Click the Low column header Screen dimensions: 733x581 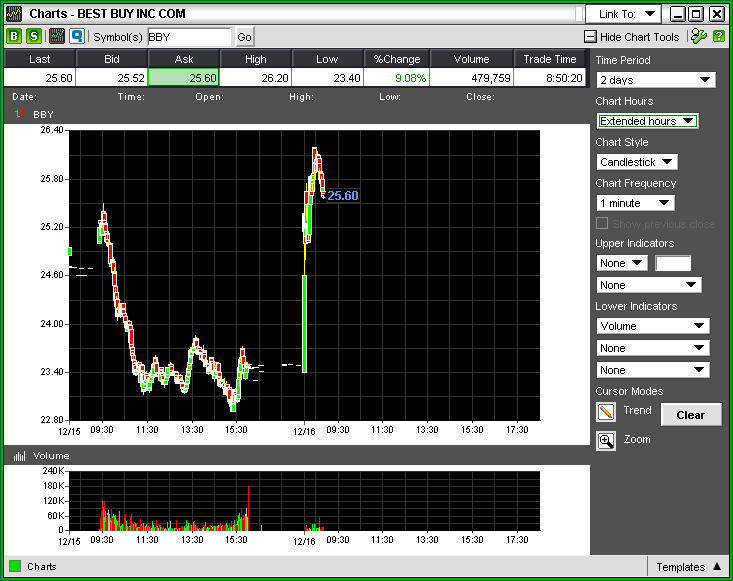(x=327, y=59)
